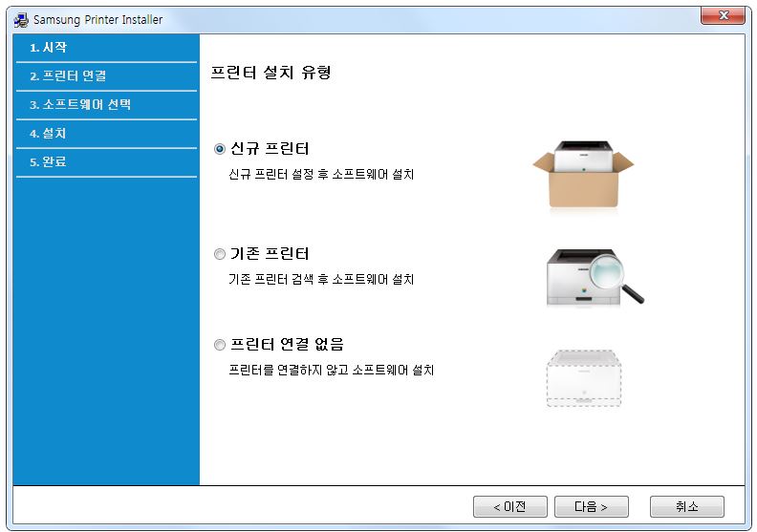Click the dashed-outline printer icon
The height and width of the screenshot is (532, 757).
[x=584, y=378]
